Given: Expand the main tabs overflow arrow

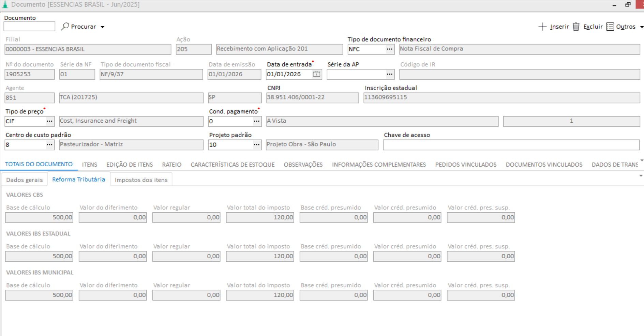Looking at the screenshot, I should 642,160.
